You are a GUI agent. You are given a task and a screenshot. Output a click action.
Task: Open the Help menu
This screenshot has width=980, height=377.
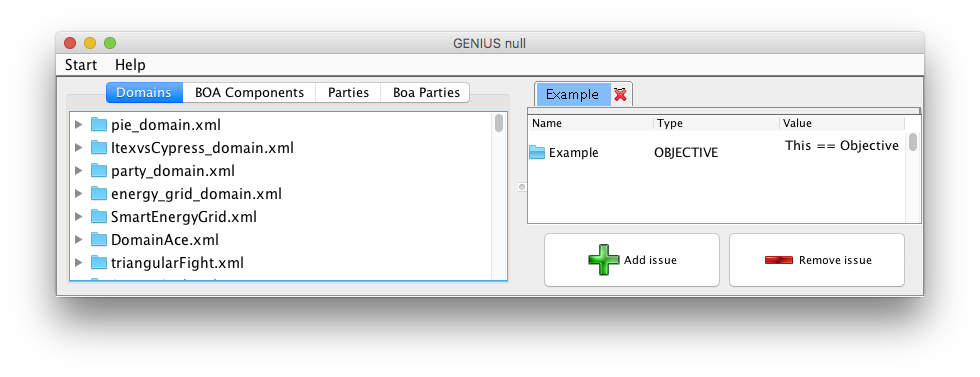pyautogui.click(x=130, y=65)
